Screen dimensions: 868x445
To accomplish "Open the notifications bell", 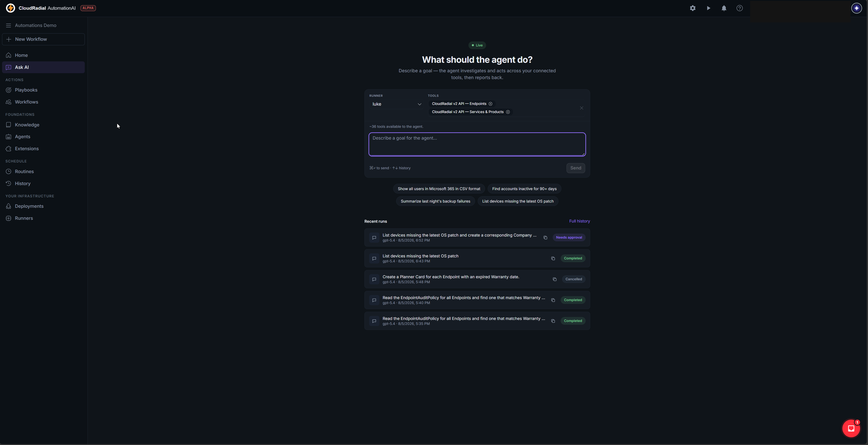I will (x=724, y=8).
